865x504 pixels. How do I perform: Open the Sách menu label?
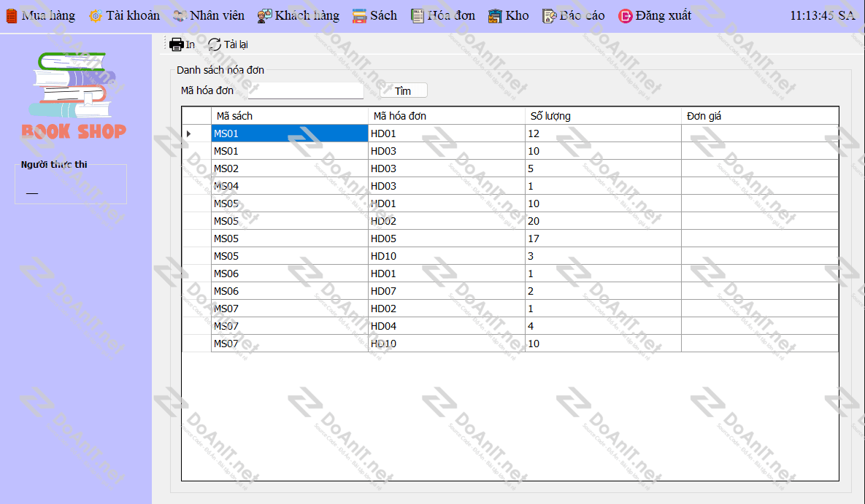(x=383, y=15)
